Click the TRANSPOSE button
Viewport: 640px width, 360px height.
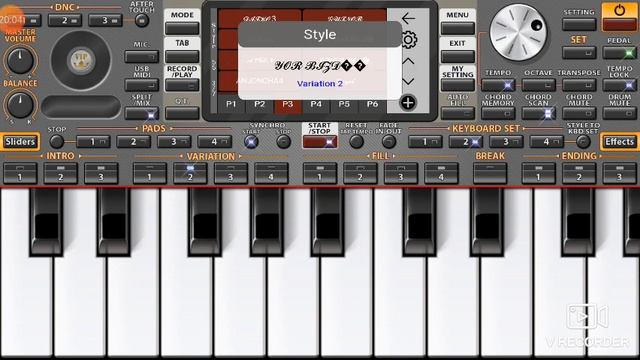(x=579, y=85)
